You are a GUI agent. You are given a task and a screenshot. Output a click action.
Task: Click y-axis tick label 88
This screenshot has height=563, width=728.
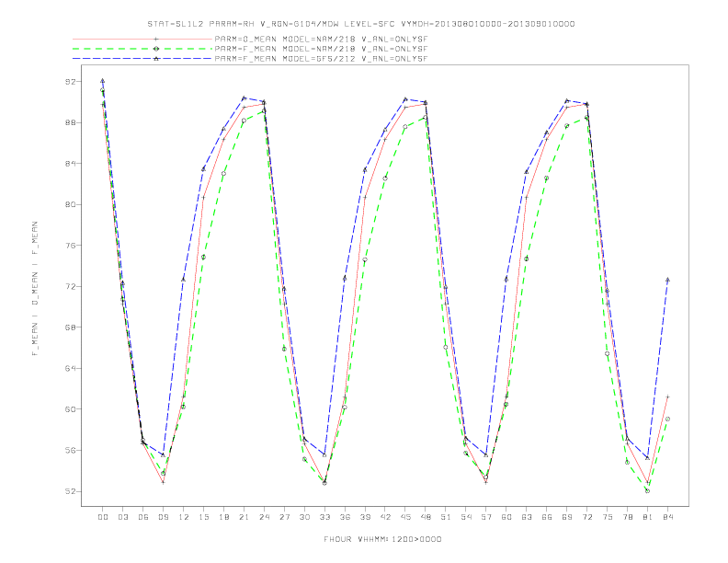click(71, 122)
